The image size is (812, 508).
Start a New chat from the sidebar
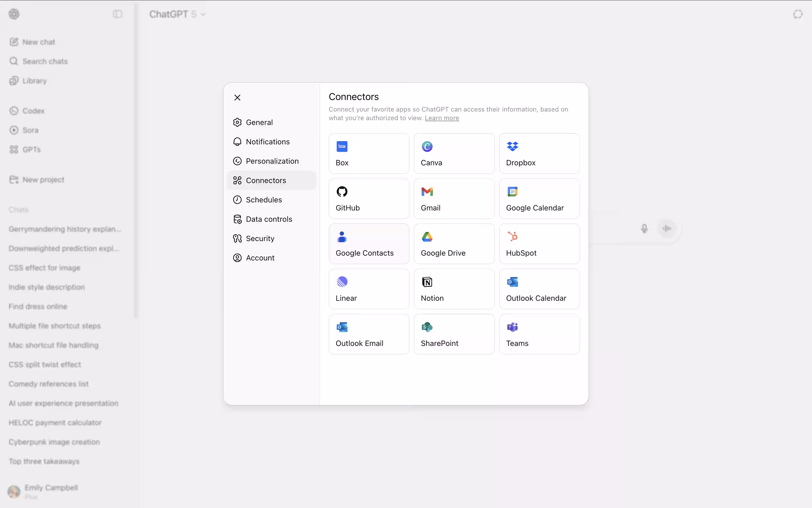point(32,42)
